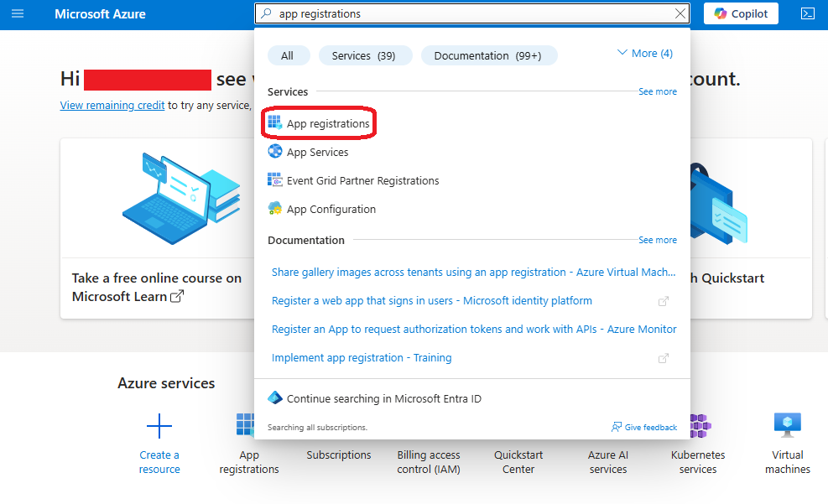Filter results by All tab
This screenshot has height=504, width=828.
(287, 56)
